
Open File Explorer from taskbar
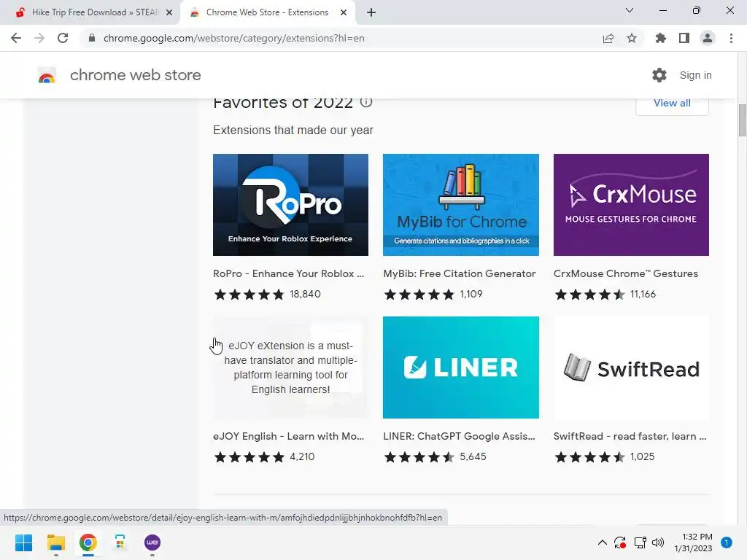(55, 542)
